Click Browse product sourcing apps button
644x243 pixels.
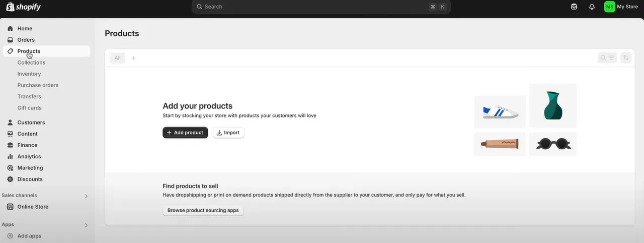[203, 210]
